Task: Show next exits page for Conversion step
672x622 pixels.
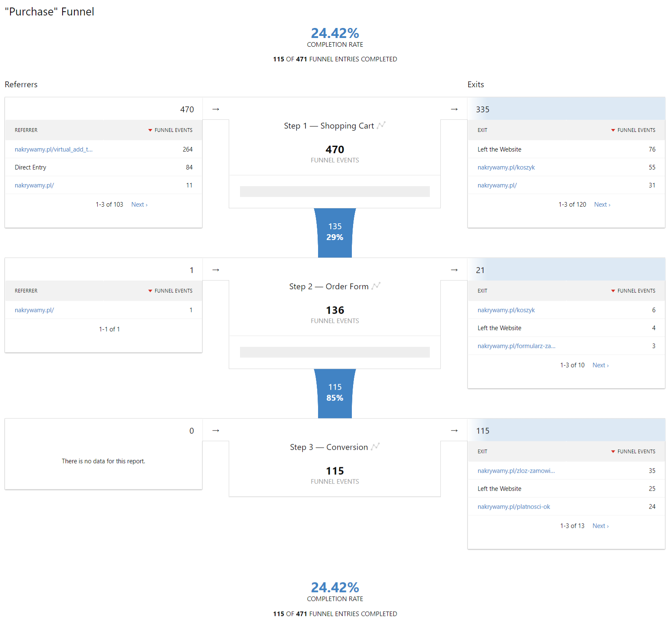Action: [600, 526]
